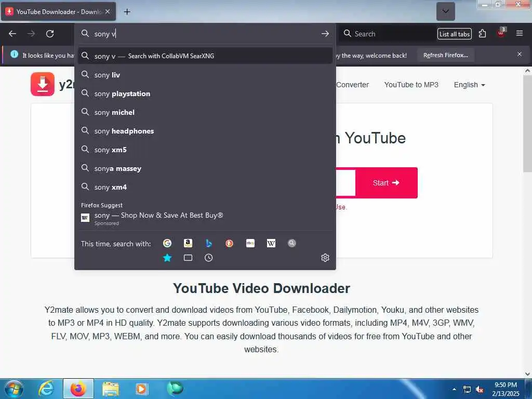The image size is (532, 399).
Task: Search this time with the gray magnifier engine
Action: [292, 243]
